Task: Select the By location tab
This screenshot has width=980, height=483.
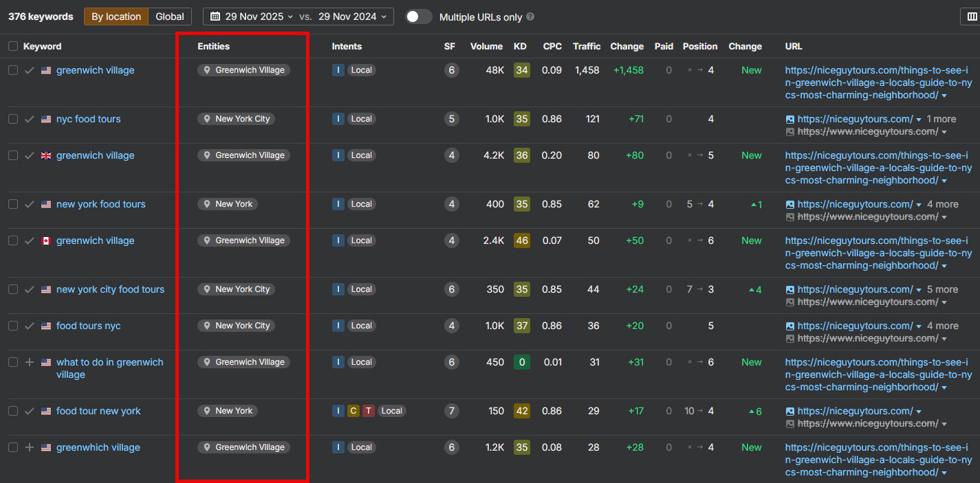Action: 116,16
